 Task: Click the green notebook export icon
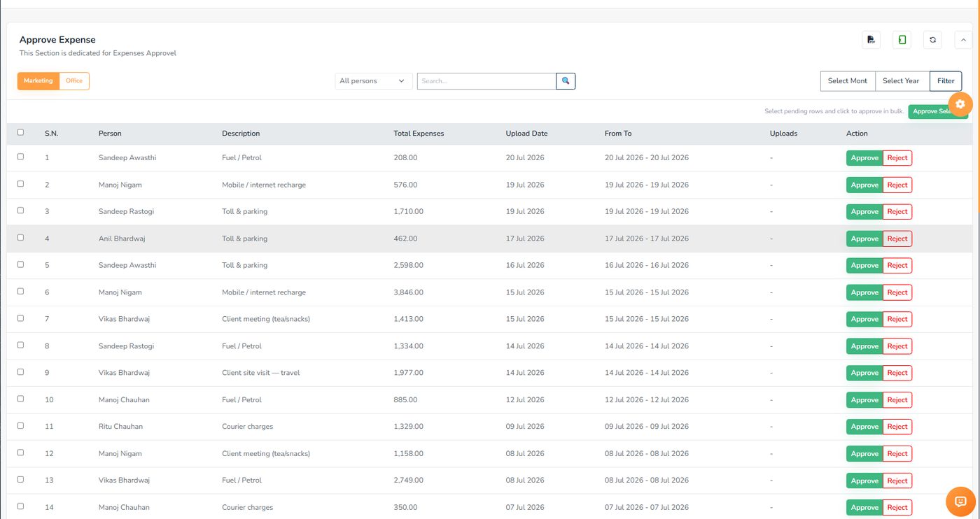pos(902,40)
